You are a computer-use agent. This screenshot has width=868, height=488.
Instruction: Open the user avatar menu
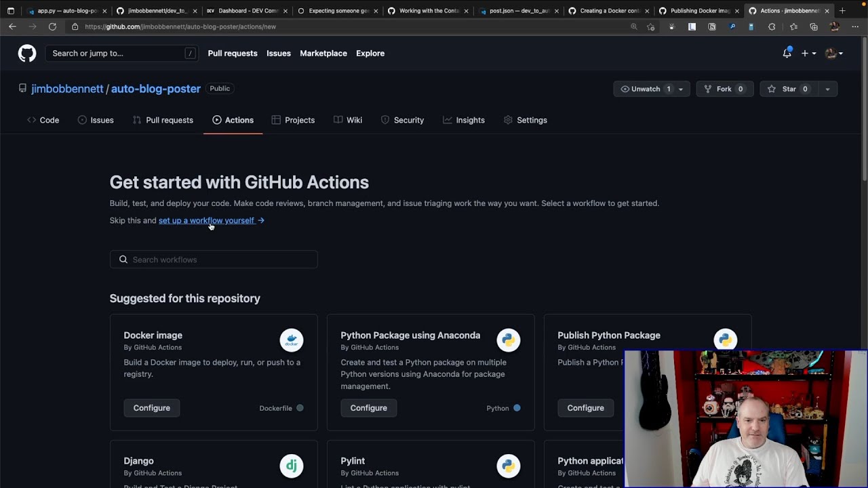(833, 53)
